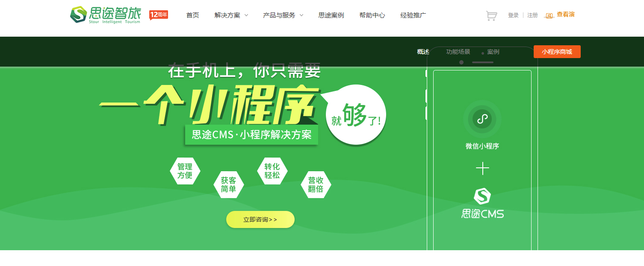Click the 管理方便 hexagon icon

coord(185,171)
